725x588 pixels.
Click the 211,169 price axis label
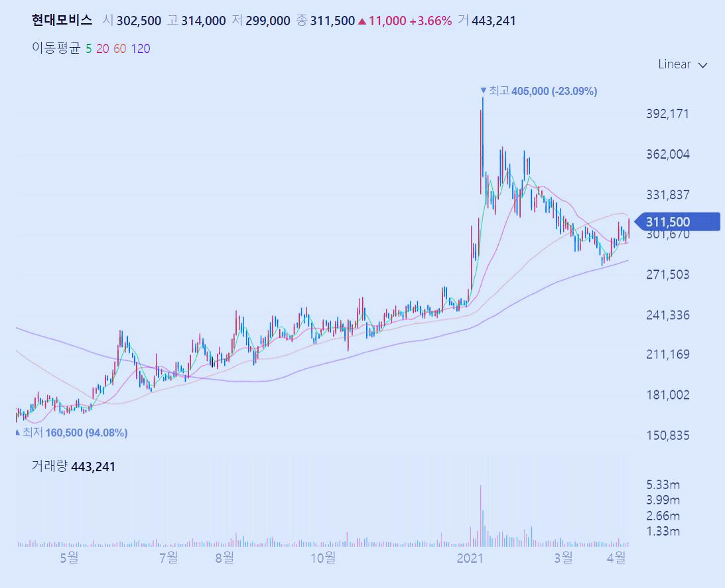pyautogui.click(x=668, y=354)
